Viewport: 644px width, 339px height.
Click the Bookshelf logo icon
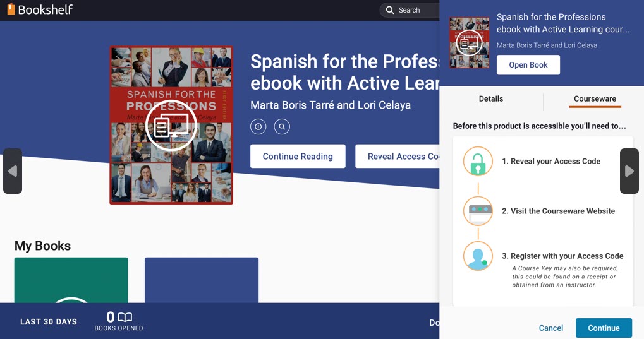coord(11,9)
